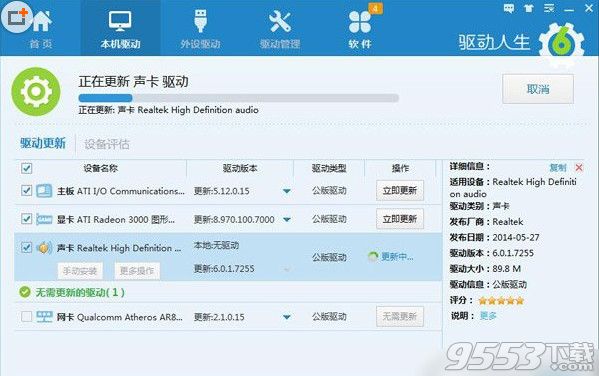Click 驱动大小 89.8 M detail line
This screenshot has height=376, width=599.
coord(485,269)
